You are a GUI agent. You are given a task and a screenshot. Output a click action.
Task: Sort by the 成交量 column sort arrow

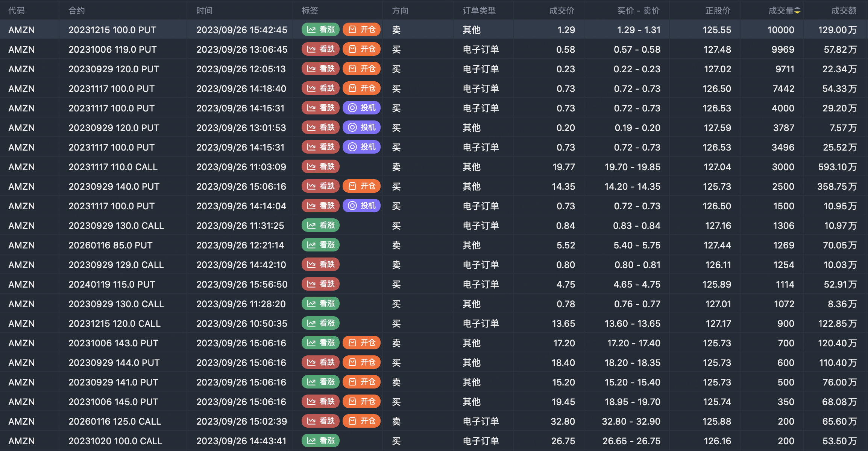(797, 11)
